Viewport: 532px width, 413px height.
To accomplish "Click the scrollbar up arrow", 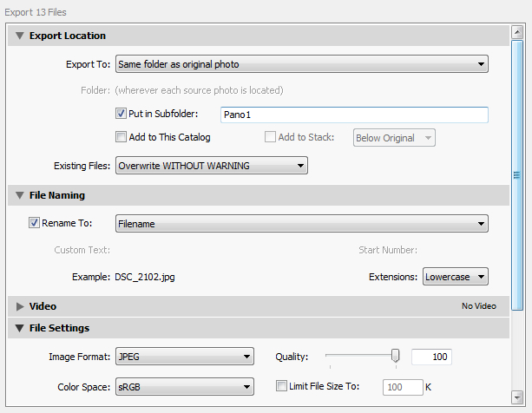I will point(517,31).
